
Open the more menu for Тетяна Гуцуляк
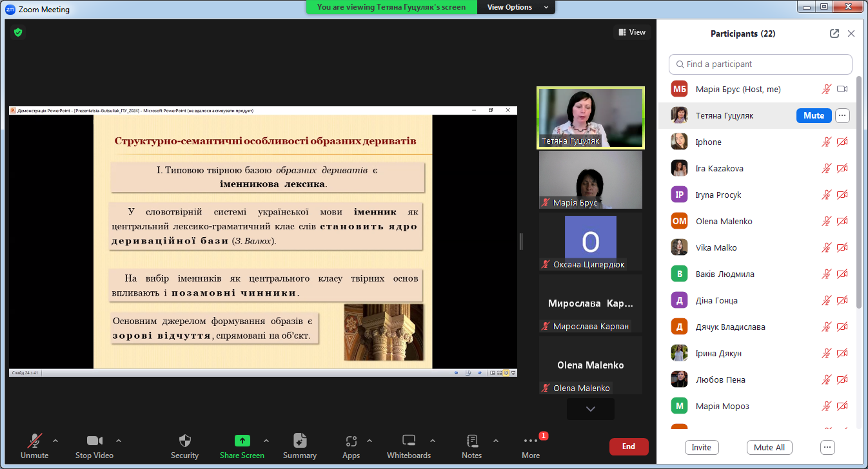coord(842,116)
